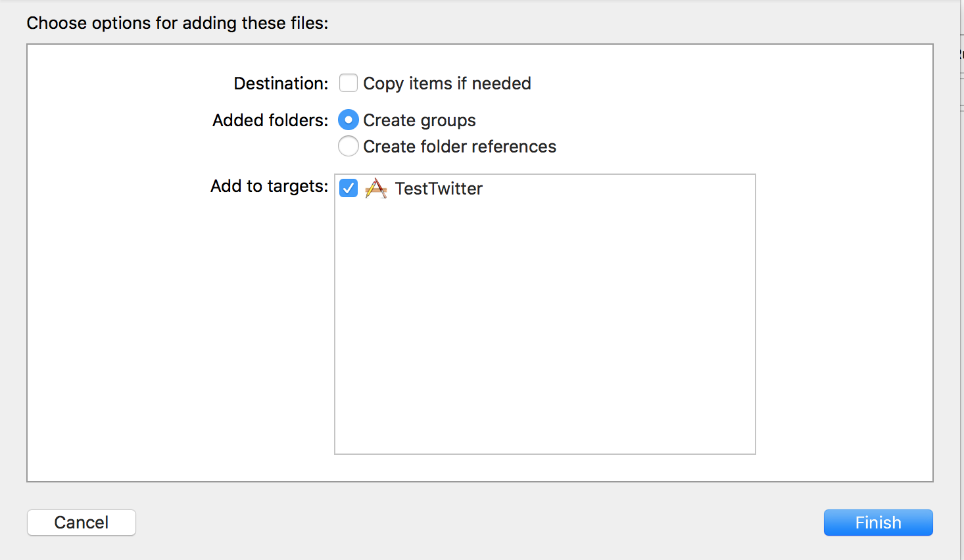
Task: Uncheck the TestTwitter target checkbox
Action: 349,189
